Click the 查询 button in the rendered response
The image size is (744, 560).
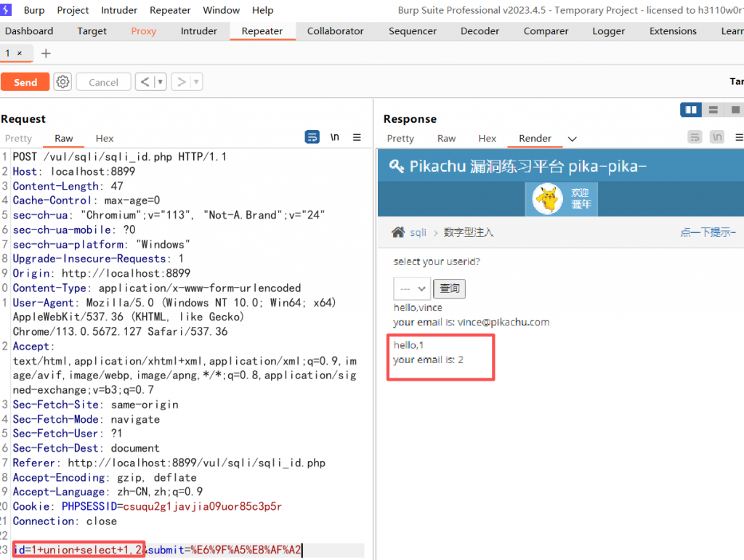pyautogui.click(x=449, y=288)
